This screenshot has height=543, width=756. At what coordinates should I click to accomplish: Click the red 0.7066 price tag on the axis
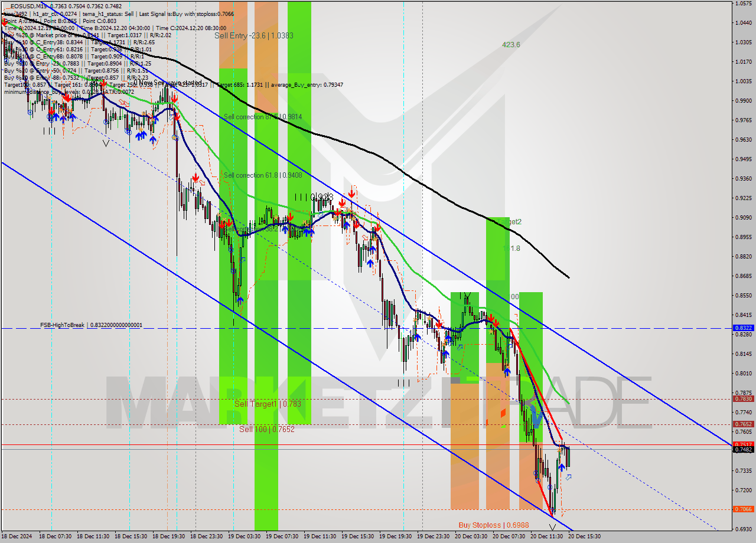pos(743,509)
